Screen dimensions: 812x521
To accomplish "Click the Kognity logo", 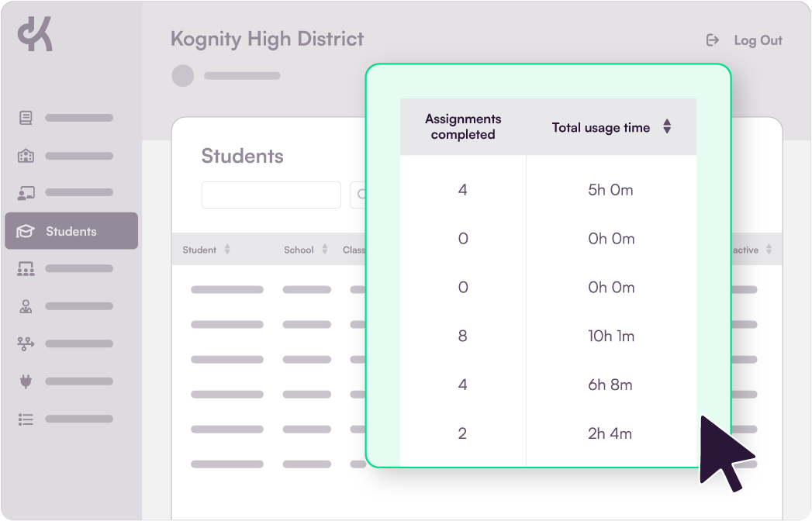I will [36, 36].
